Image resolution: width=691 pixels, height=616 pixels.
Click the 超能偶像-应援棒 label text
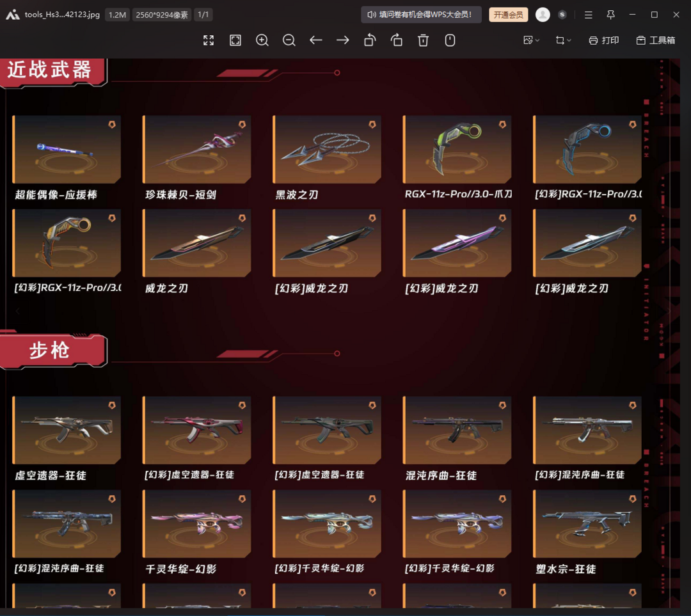click(56, 194)
